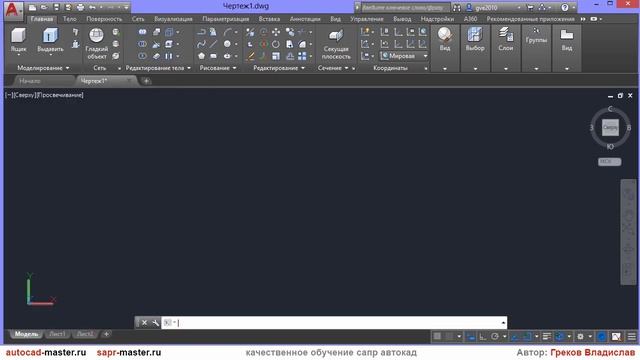Toggle dynamic input in status bar

pos(471,336)
